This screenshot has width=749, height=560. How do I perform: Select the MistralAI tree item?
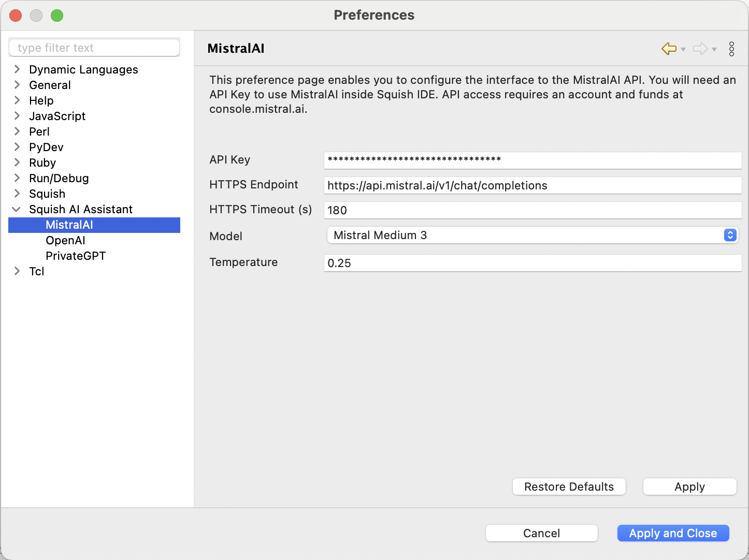point(69,225)
